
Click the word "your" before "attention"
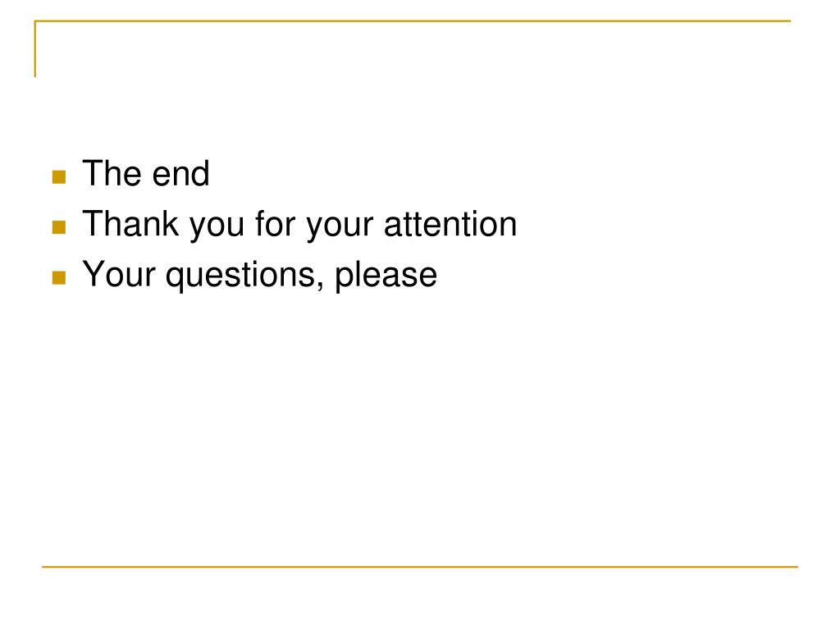(339, 228)
